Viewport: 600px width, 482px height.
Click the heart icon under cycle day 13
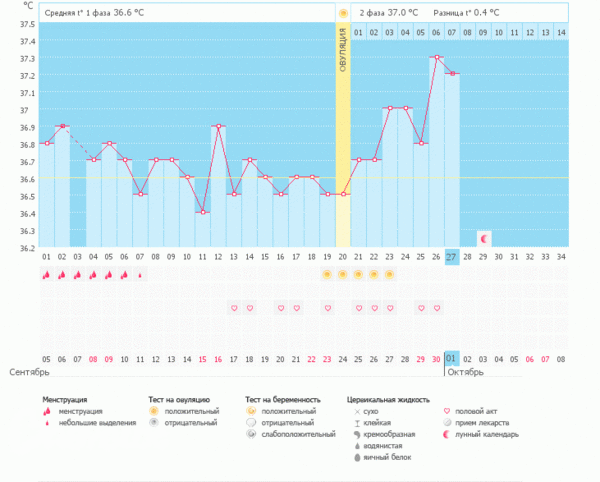233,308
